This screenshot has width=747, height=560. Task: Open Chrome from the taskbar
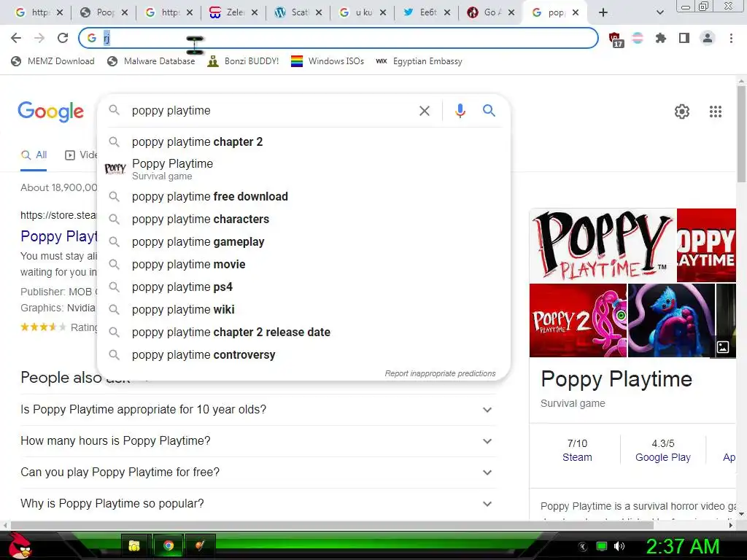[x=169, y=545]
